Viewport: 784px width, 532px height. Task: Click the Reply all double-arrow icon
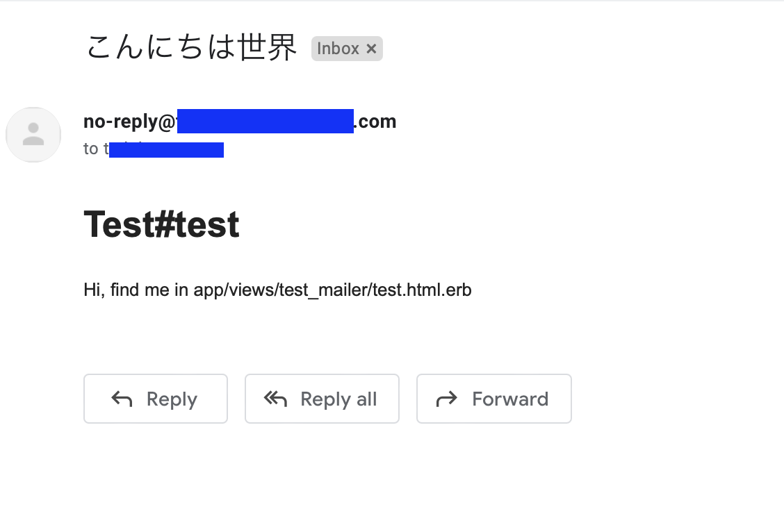275,399
